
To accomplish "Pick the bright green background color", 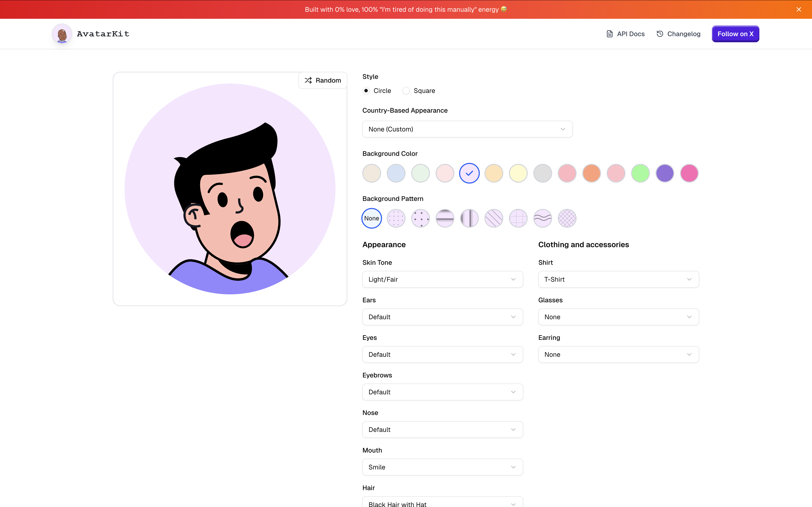I will 640,173.
